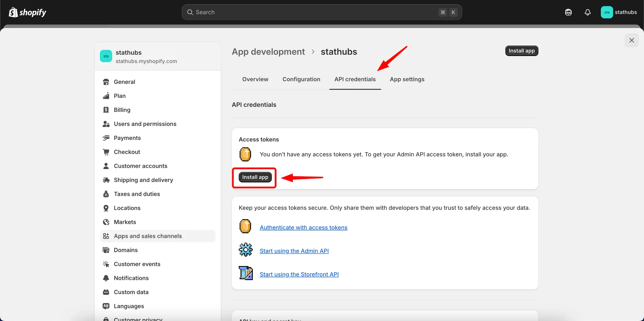Click the Shipping and delivery truck icon

106,180
